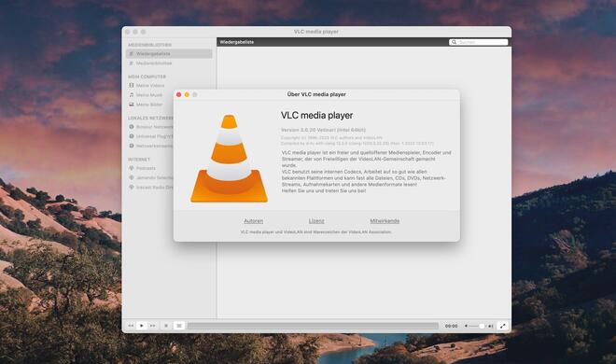616x364 pixels.
Task: Open Icecast Radio Directory in the sidebar
Action: 154,188
